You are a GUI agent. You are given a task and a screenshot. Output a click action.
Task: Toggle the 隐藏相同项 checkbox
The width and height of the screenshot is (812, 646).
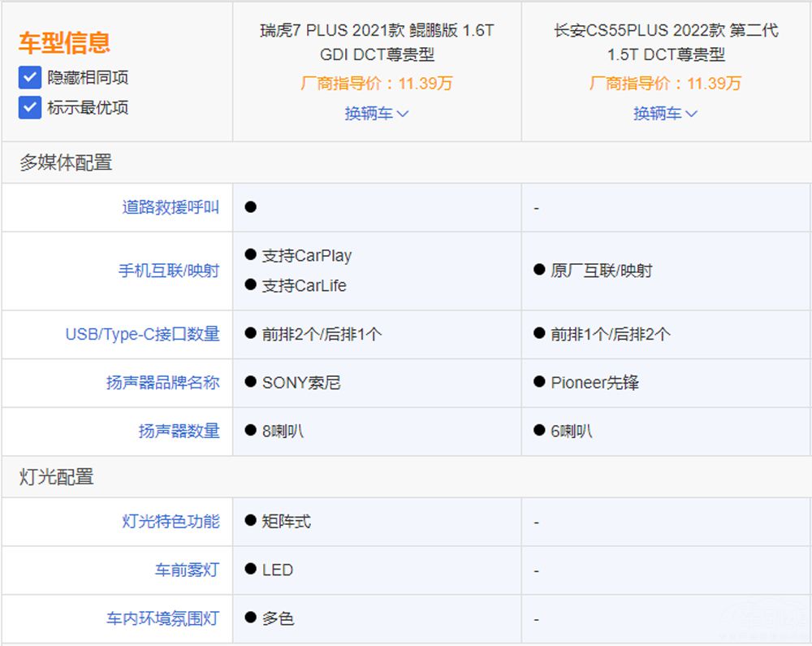(x=30, y=78)
